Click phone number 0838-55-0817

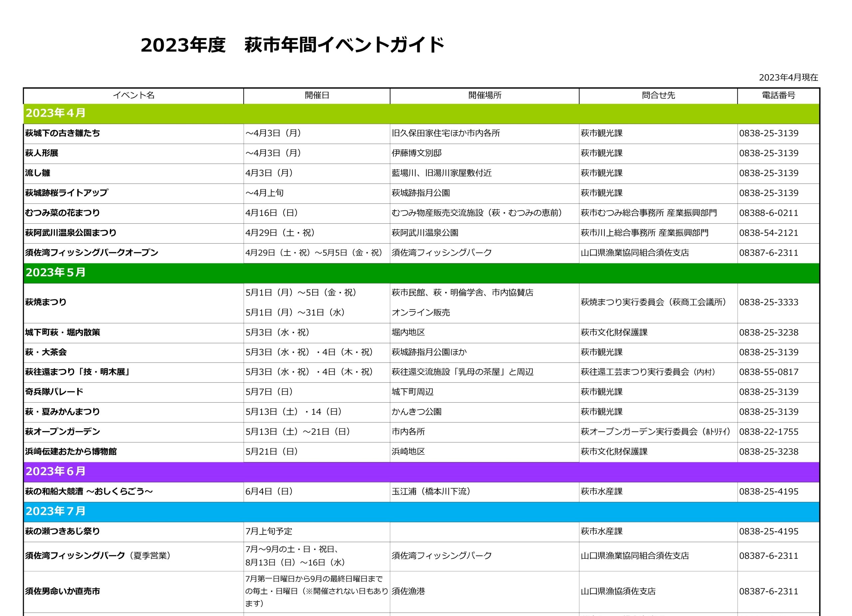point(768,372)
